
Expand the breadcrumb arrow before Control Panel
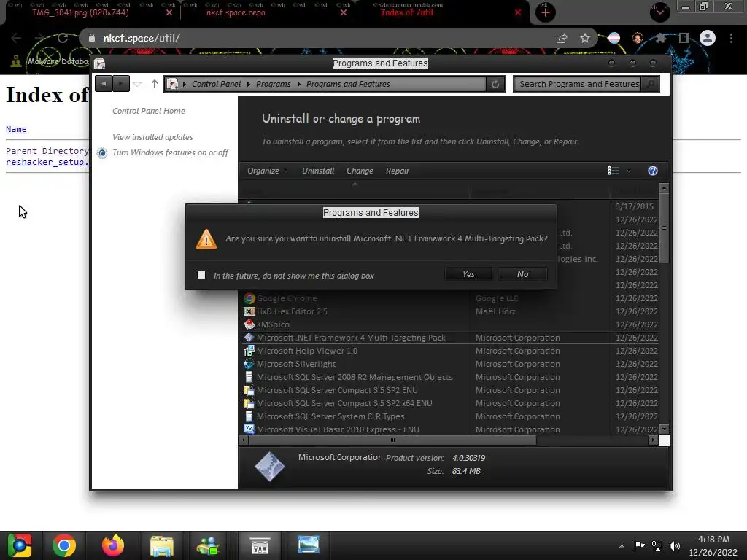click(x=185, y=84)
